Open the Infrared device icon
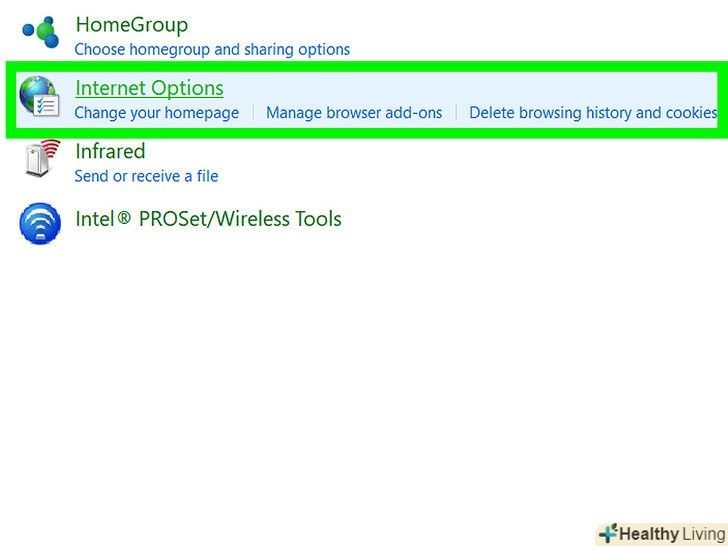The width and height of the screenshot is (728, 546). tap(42, 158)
